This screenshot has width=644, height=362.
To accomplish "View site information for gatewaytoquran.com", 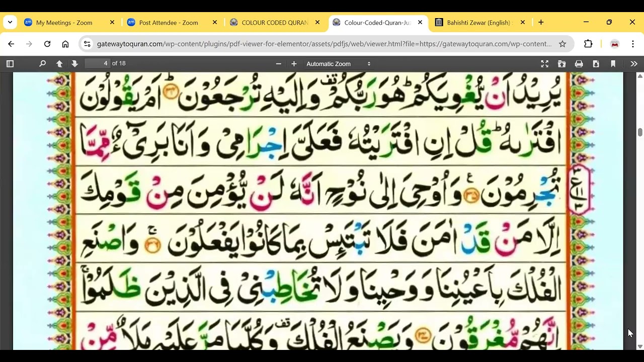I will (x=87, y=44).
